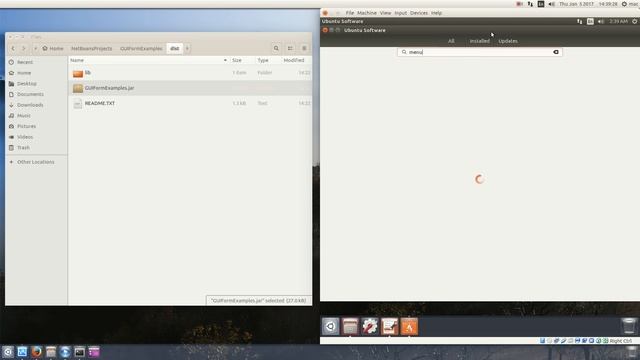Image resolution: width=640 pixels, height=360 pixels.
Task: Click the GUIFormExamples breadcrumb
Action: point(141,48)
